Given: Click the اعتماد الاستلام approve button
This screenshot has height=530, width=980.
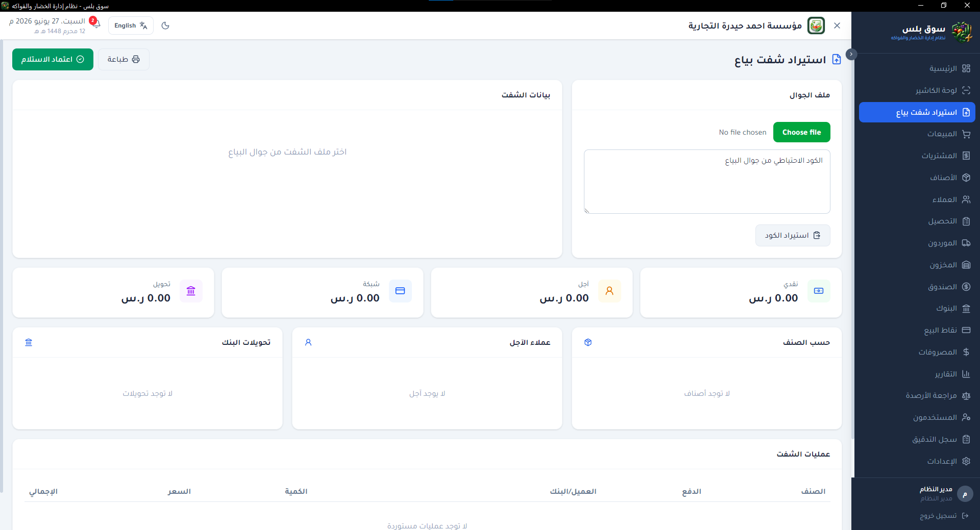Looking at the screenshot, I should [x=53, y=59].
